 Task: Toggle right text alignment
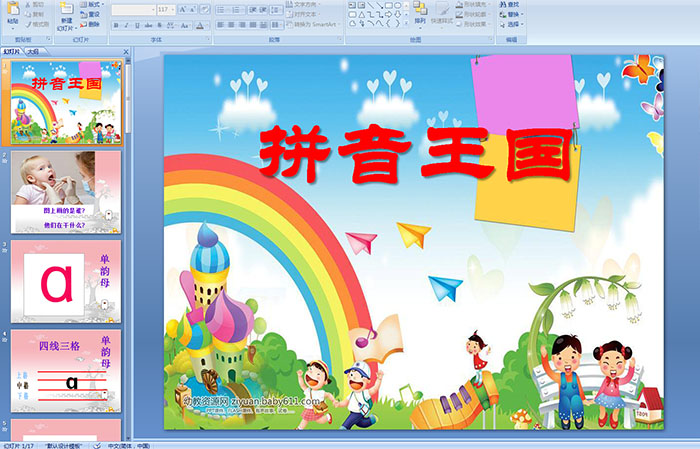[x=242, y=25]
